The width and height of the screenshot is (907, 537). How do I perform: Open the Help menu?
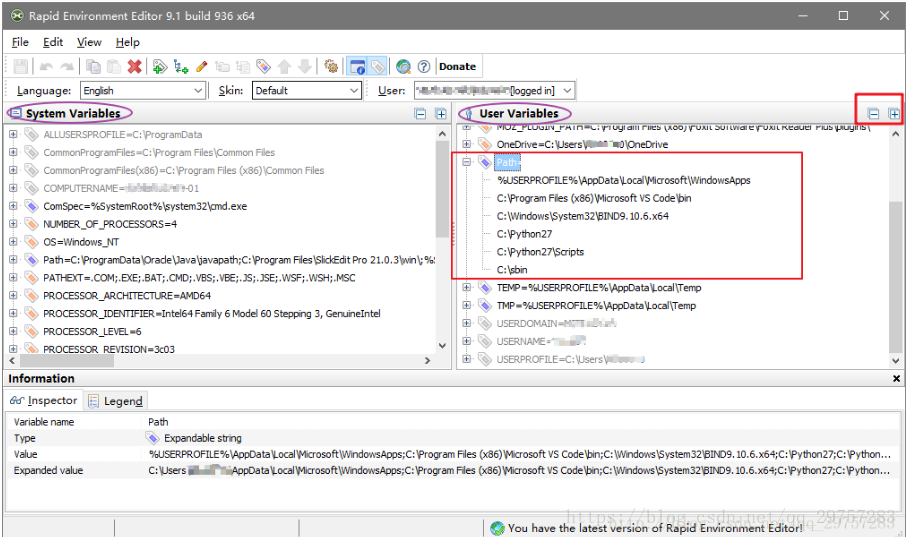pos(127,42)
